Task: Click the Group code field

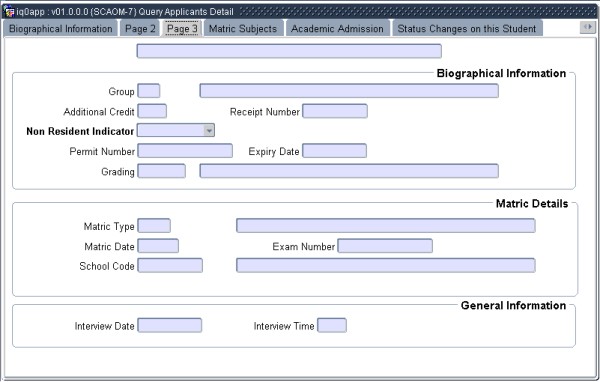Action: tap(149, 91)
